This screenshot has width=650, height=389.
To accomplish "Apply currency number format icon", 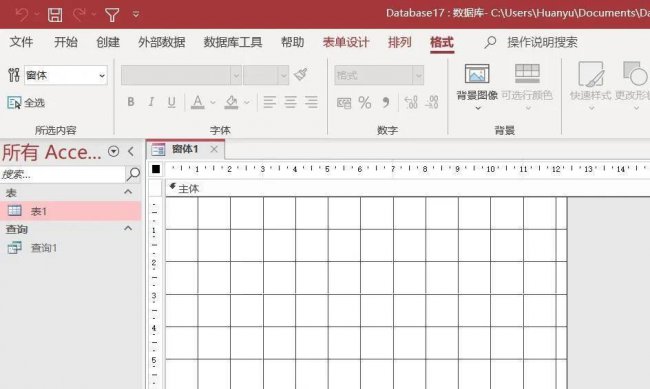I will pos(344,102).
